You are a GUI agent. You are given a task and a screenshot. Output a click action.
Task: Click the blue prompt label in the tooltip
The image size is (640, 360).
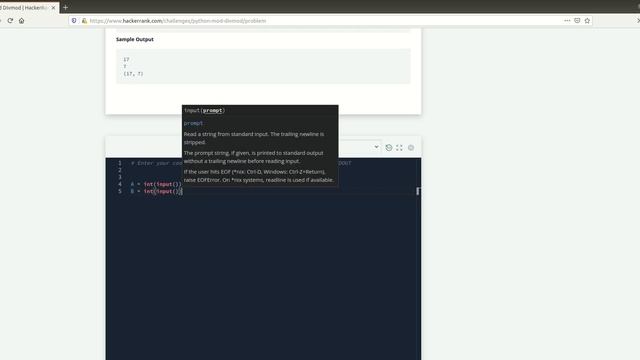tap(193, 123)
